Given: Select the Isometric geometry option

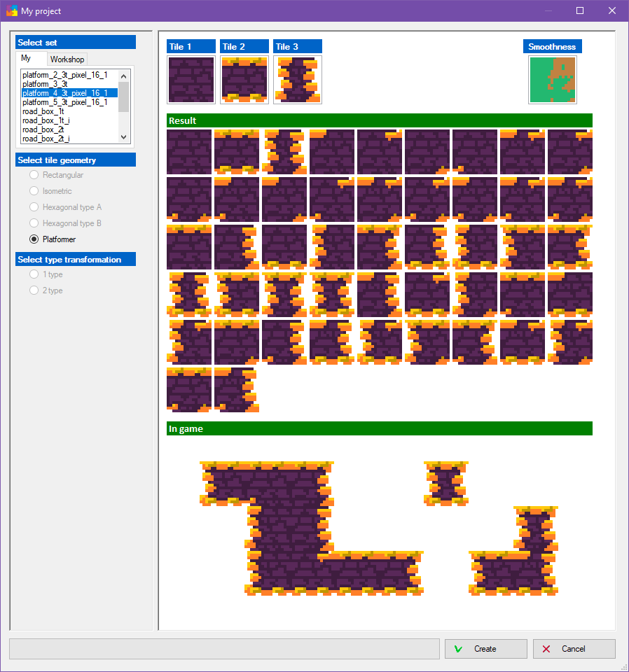Looking at the screenshot, I should pos(34,191).
